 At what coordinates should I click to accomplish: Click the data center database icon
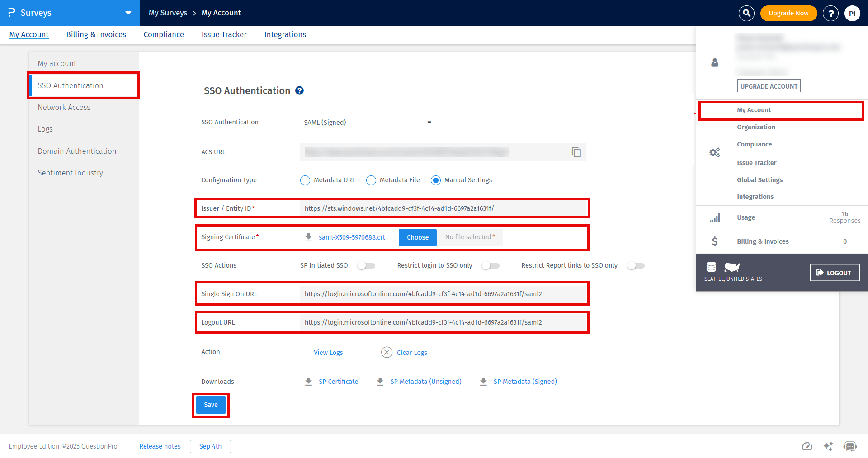click(x=711, y=267)
